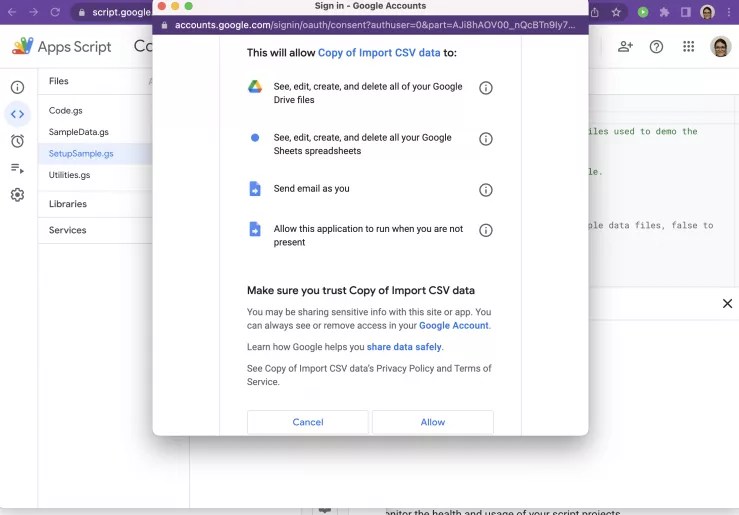Open the Help question mark icon
739x515 pixels.
[x=656, y=47]
